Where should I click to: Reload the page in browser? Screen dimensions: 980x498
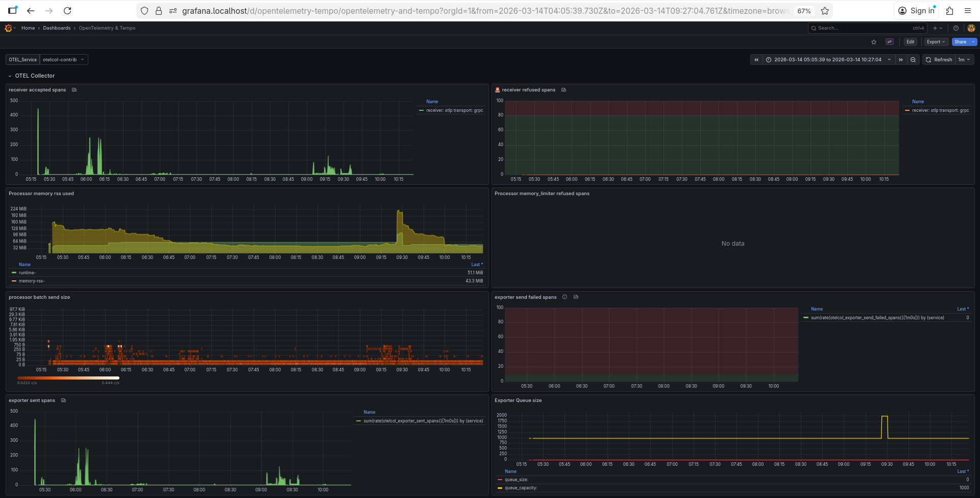[67, 11]
